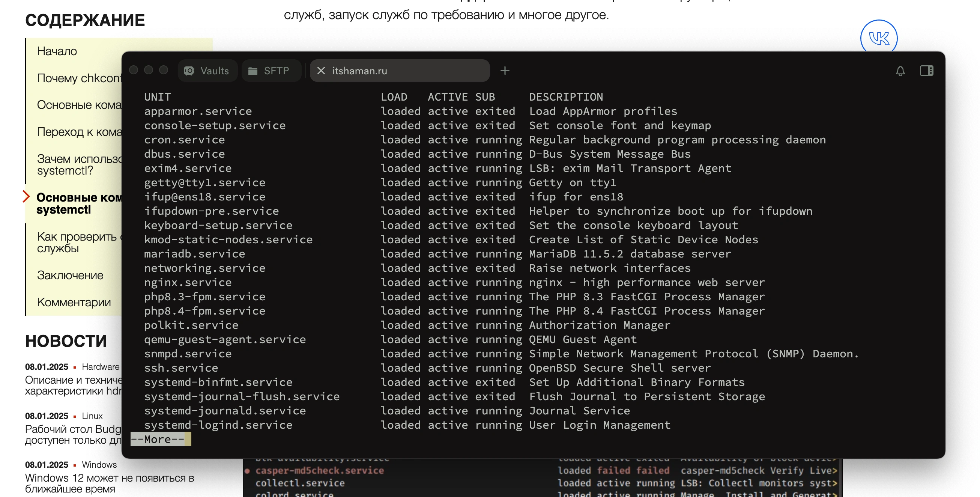Click cron.service unit name

coord(185,140)
